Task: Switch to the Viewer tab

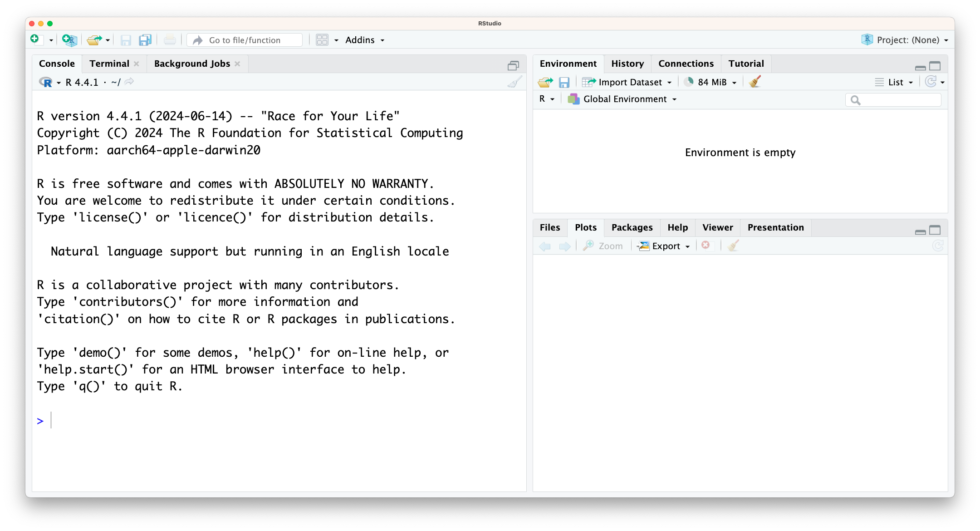Action: pos(718,227)
